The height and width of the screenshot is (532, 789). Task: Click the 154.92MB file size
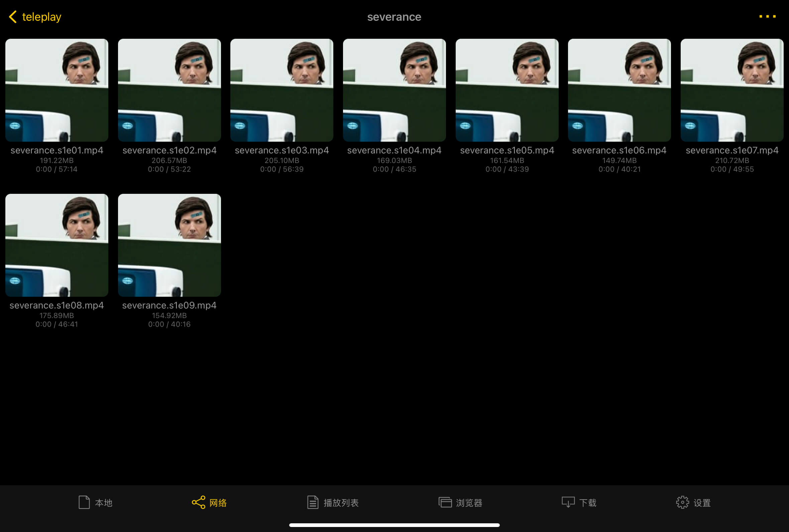170,315
